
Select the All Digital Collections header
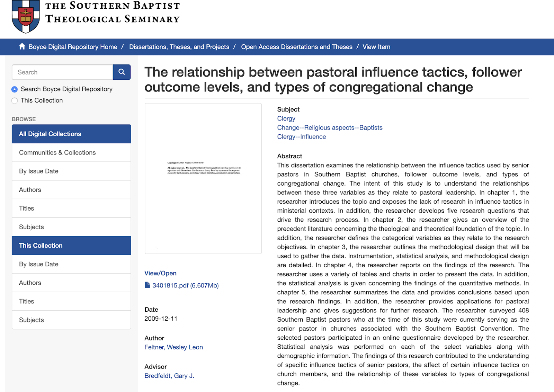click(x=71, y=134)
